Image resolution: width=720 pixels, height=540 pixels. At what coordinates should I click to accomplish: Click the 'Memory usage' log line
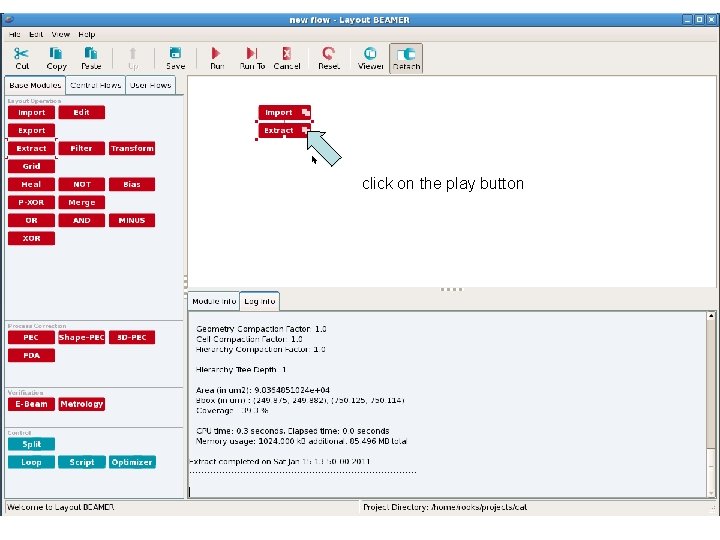point(301,441)
